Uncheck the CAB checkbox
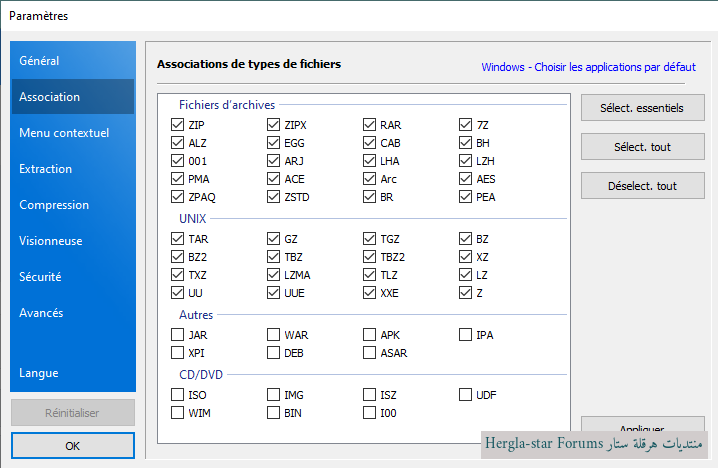The width and height of the screenshot is (718, 468). [x=370, y=142]
